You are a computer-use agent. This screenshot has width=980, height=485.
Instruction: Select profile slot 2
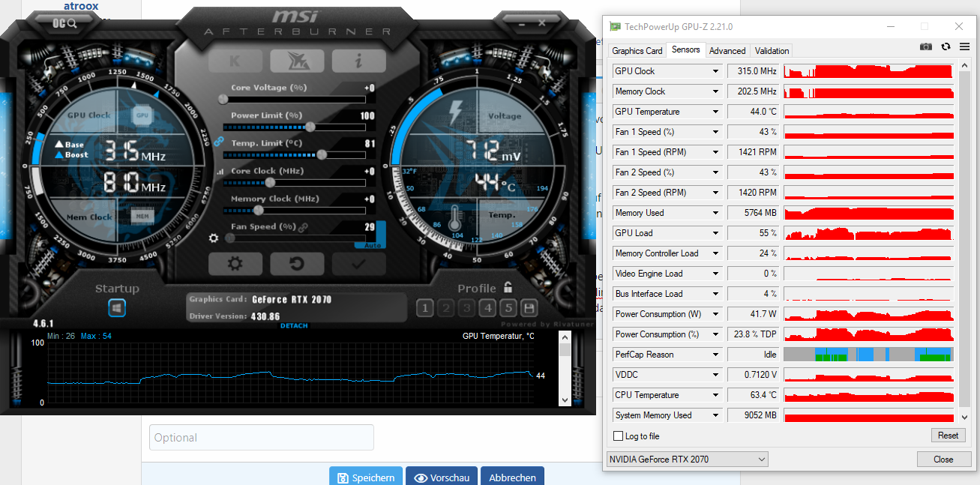pos(446,308)
